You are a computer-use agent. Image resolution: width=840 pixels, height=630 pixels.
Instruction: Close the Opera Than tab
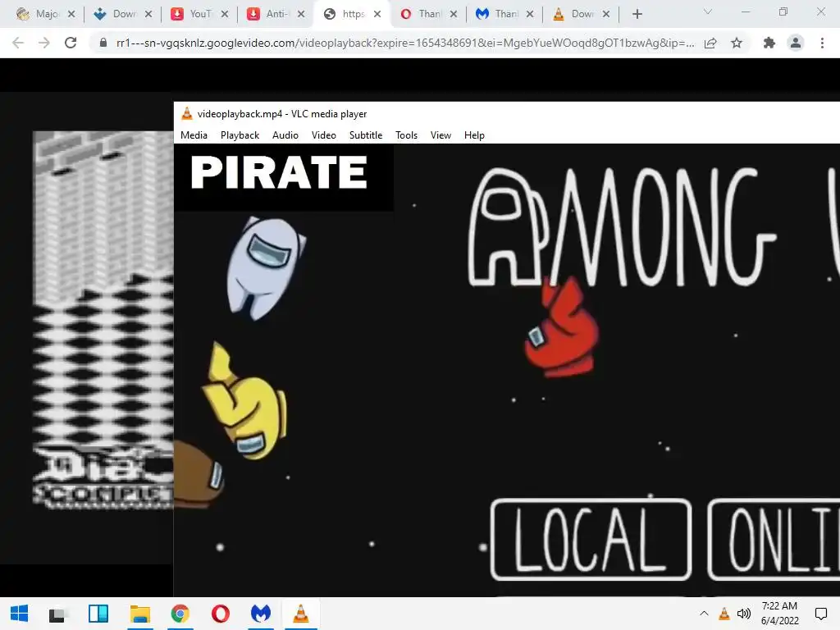pyautogui.click(x=454, y=14)
